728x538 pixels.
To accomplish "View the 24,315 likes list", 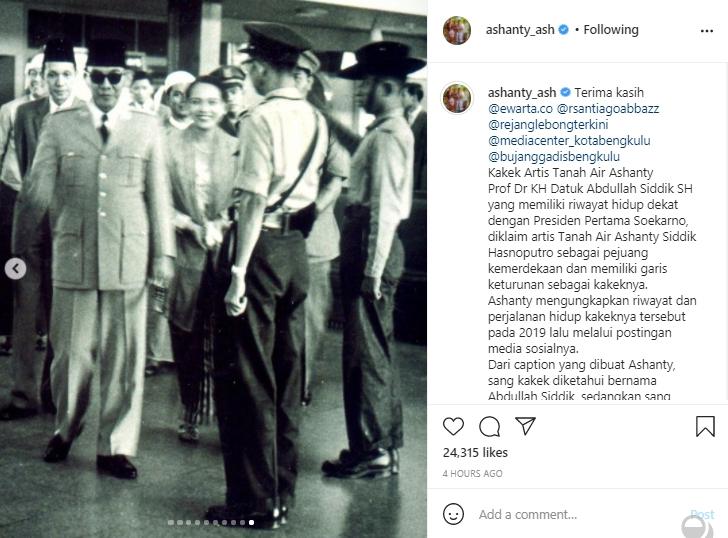I will click(475, 453).
